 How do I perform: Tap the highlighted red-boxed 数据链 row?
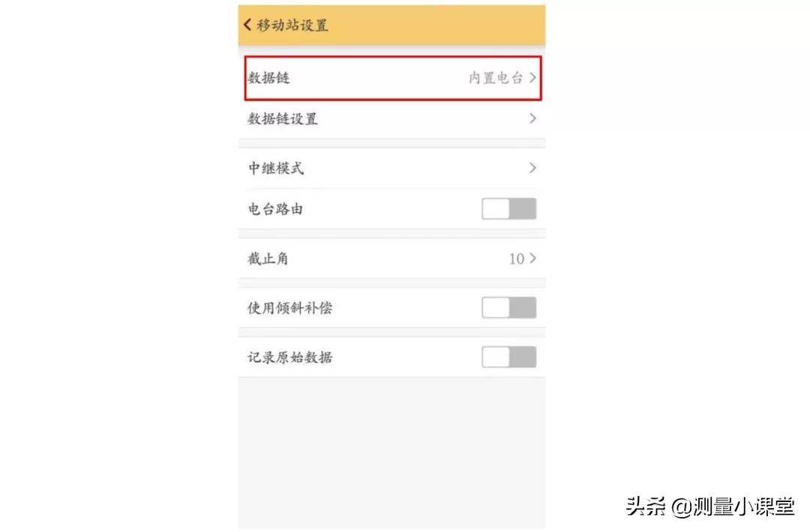pyautogui.click(x=390, y=77)
